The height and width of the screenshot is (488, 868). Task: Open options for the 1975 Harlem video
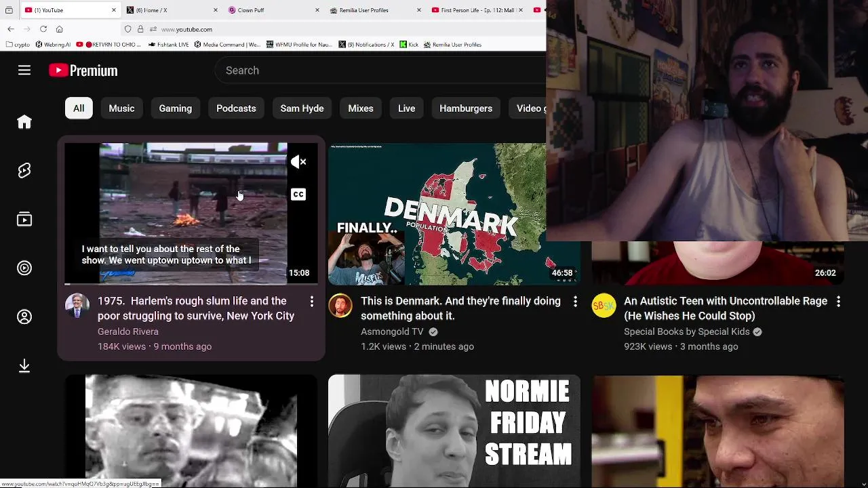tap(312, 302)
